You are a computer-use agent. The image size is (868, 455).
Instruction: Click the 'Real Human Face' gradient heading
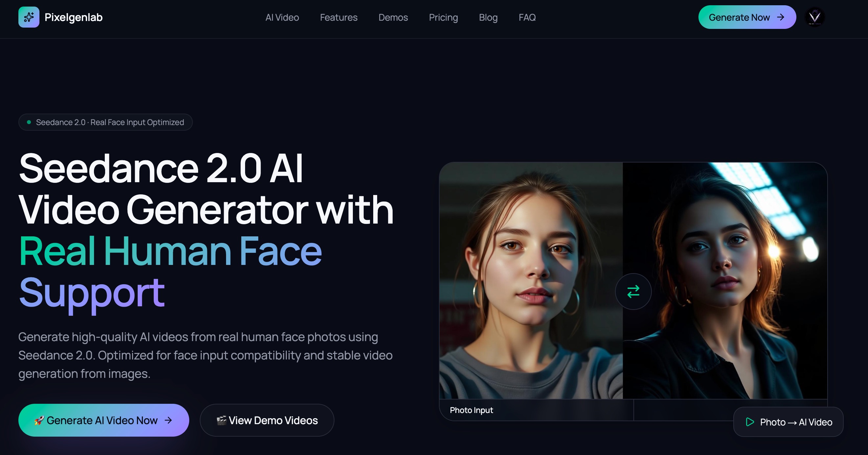(x=171, y=251)
